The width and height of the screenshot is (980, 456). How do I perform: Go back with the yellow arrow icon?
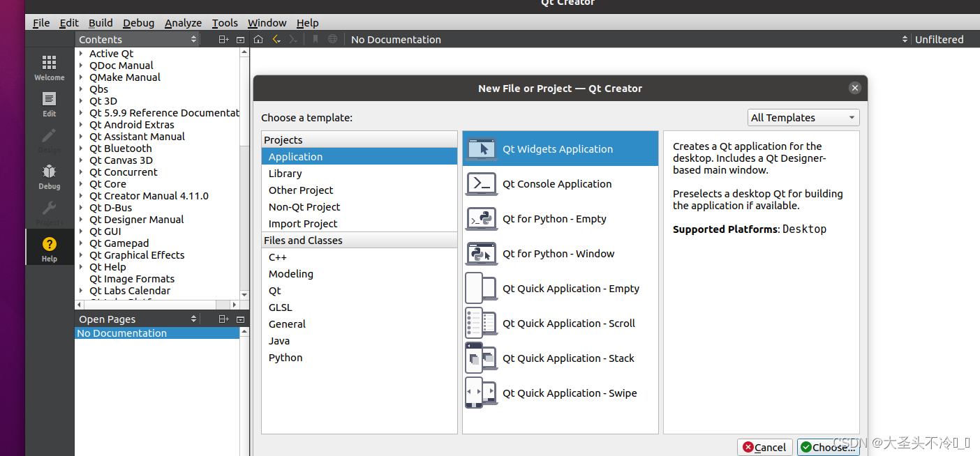click(276, 39)
